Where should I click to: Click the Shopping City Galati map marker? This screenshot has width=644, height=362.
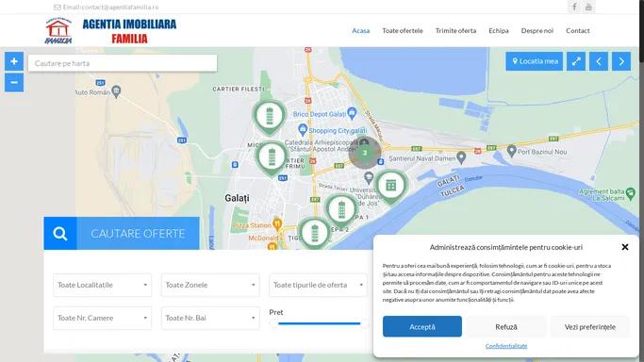[x=303, y=130]
